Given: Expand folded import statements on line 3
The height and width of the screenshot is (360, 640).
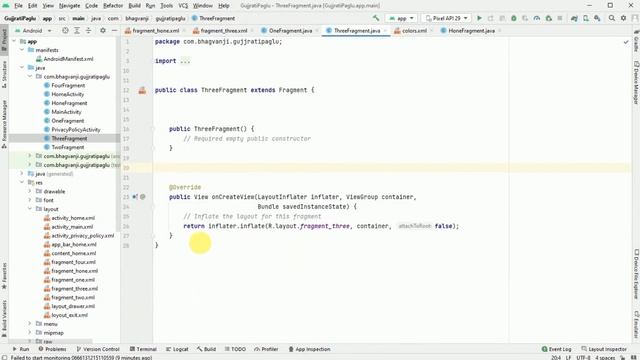Looking at the screenshot, I should (185, 61).
